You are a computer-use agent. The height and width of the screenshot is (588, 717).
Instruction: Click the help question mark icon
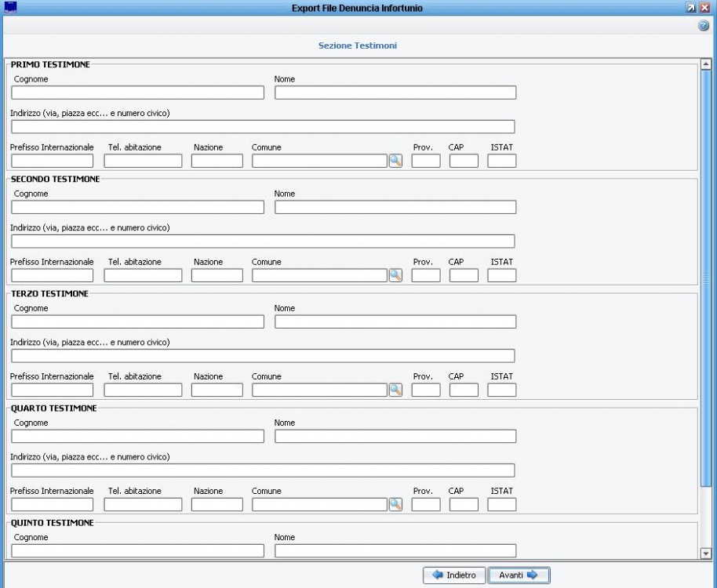(x=704, y=26)
